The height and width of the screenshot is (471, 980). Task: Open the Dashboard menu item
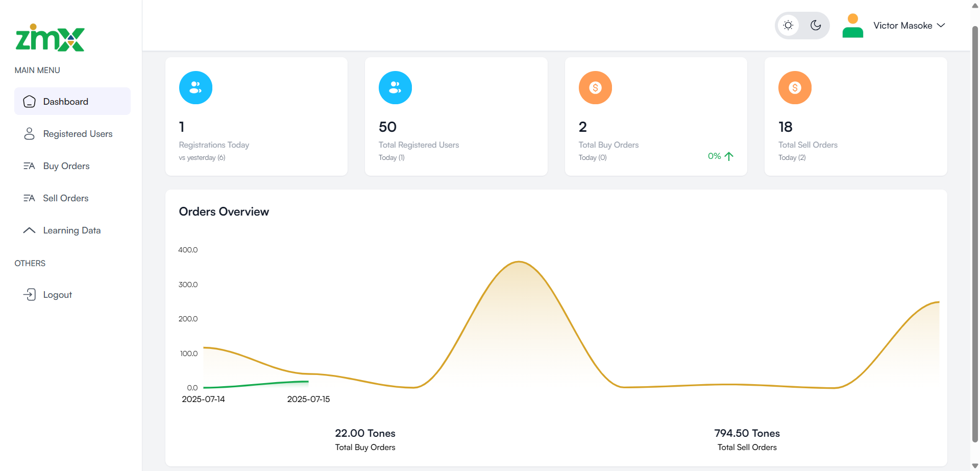66,101
